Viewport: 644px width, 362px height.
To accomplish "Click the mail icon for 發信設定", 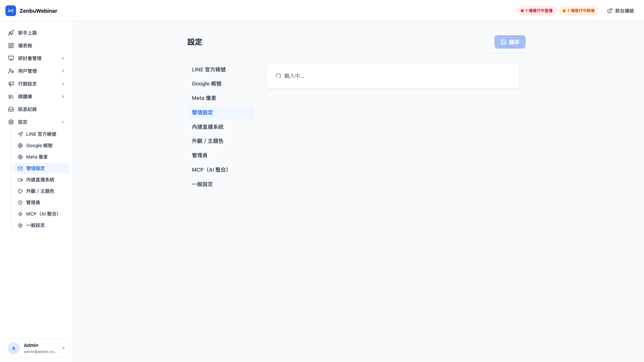I will [x=20, y=168].
